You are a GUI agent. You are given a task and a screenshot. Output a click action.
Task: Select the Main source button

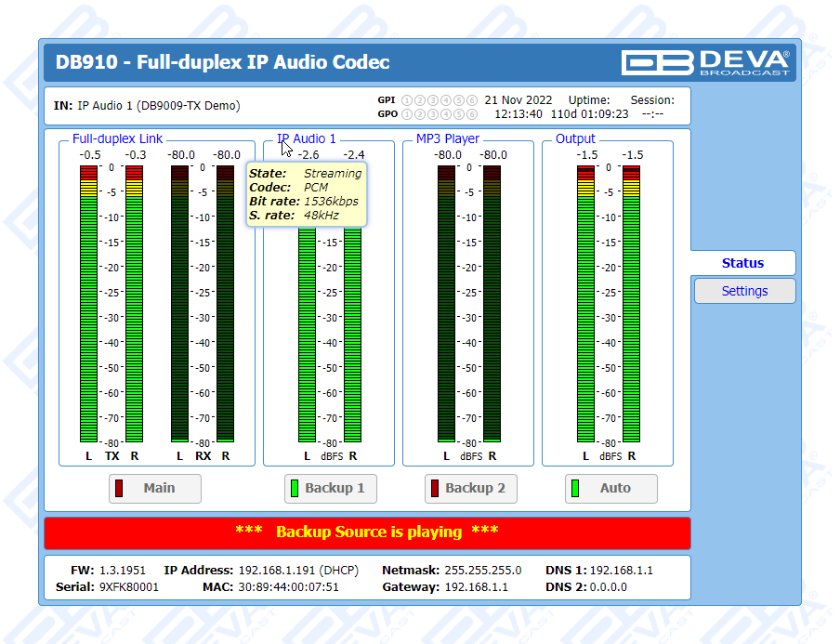pos(155,489)
